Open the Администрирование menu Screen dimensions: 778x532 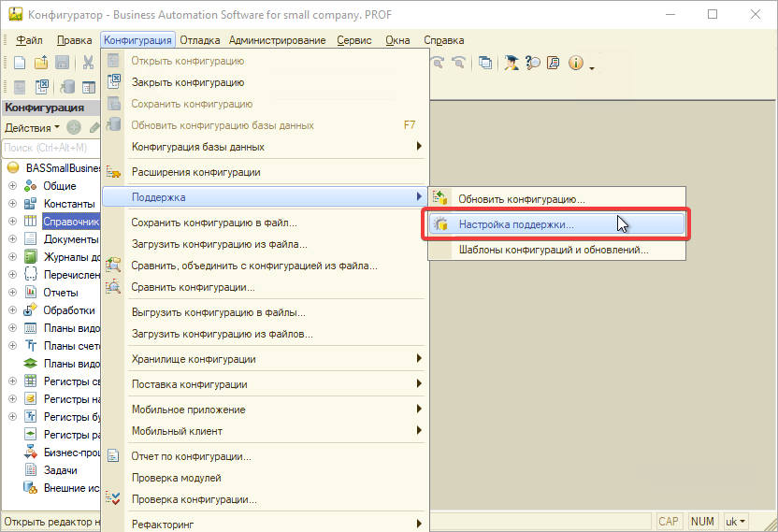coord(277,40)
